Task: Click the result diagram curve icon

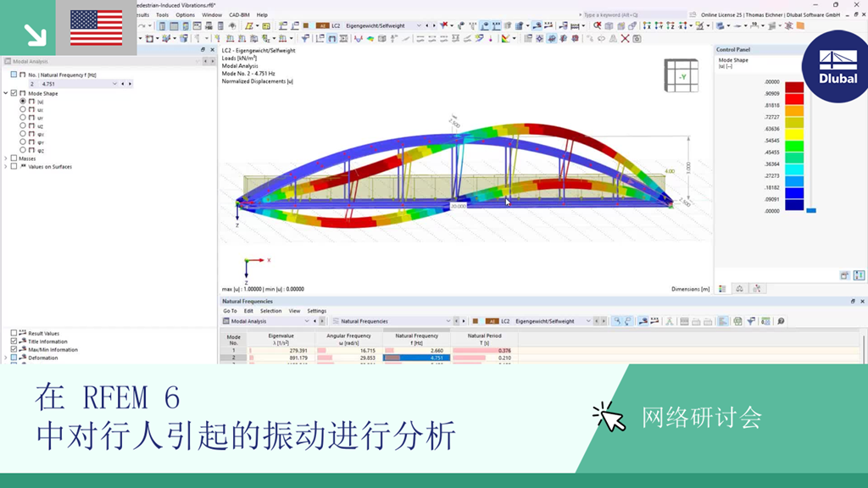Action: (359, 39)
